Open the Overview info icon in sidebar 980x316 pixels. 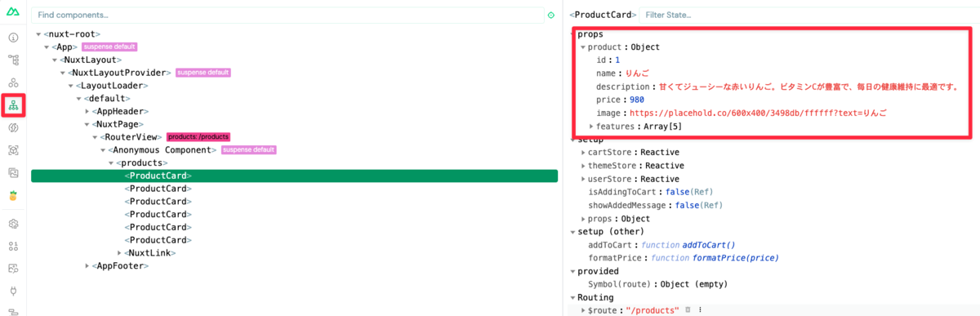coord(13,38)
